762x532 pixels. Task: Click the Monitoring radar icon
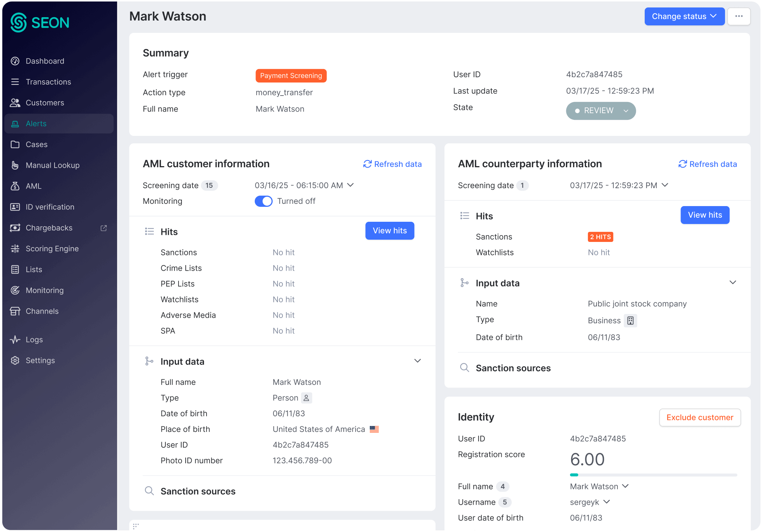click(x=15, y=290)
